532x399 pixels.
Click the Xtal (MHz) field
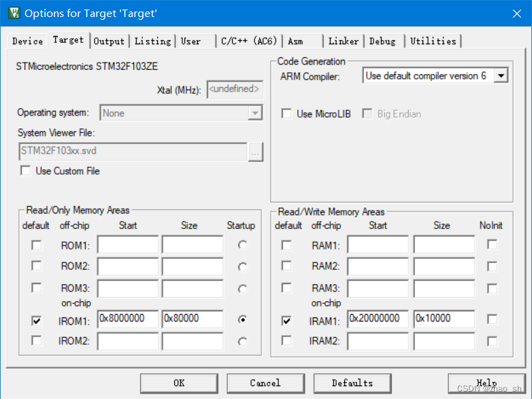pos(235,90)
